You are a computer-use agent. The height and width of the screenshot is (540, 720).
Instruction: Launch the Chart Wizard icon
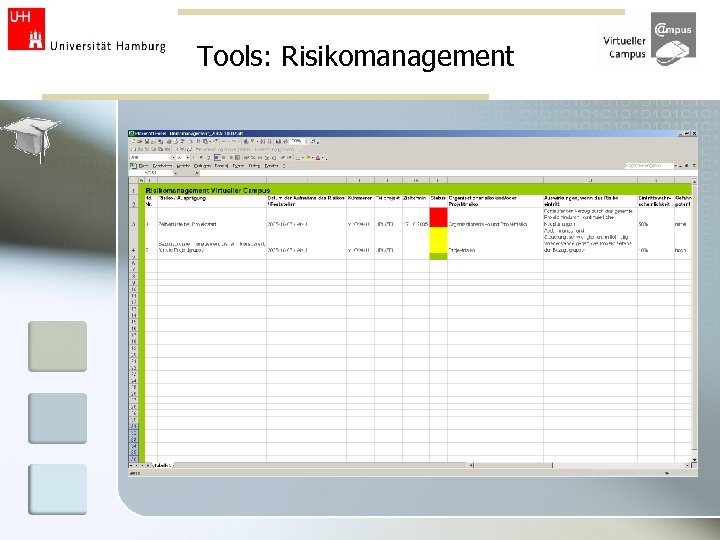(x=278, y=141)
